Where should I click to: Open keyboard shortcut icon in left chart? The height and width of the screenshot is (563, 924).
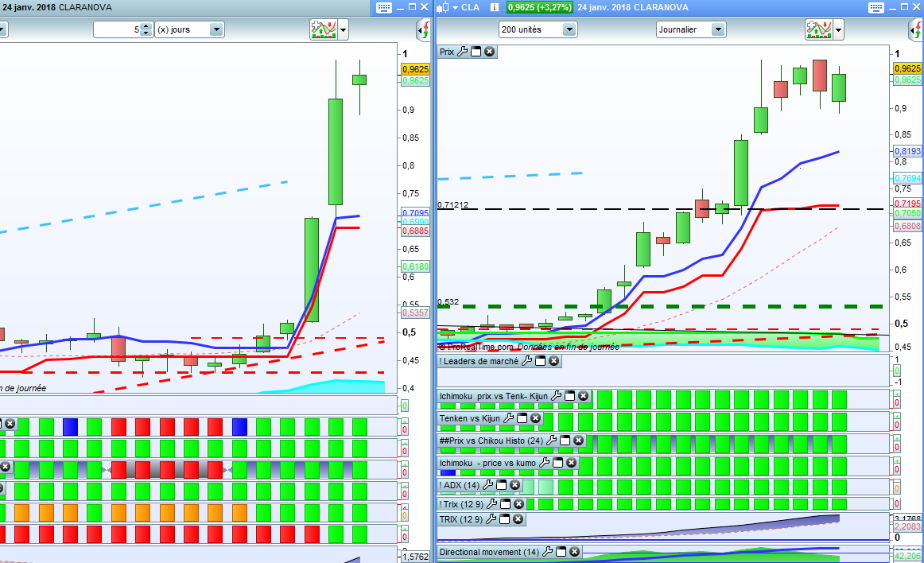[383, 8]
